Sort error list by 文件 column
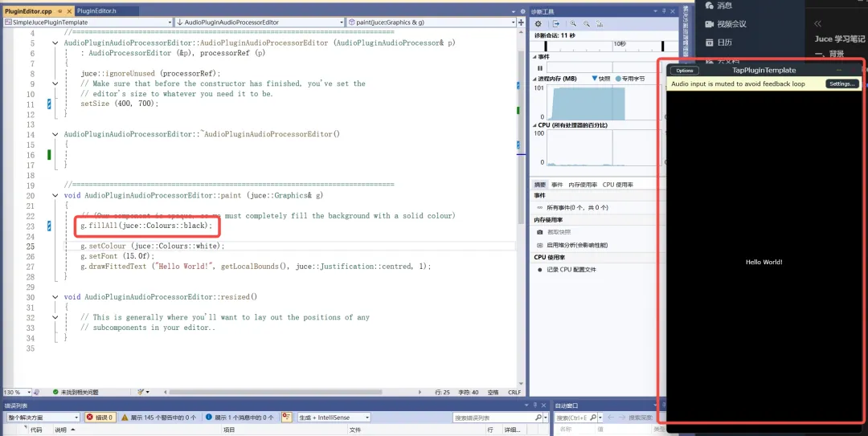This screenshot has height=436, width=868. (x=355, y=430)
